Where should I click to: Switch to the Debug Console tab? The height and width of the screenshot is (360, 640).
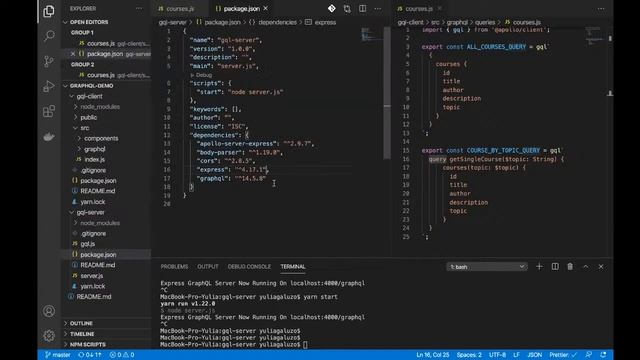tap(249, 267)
